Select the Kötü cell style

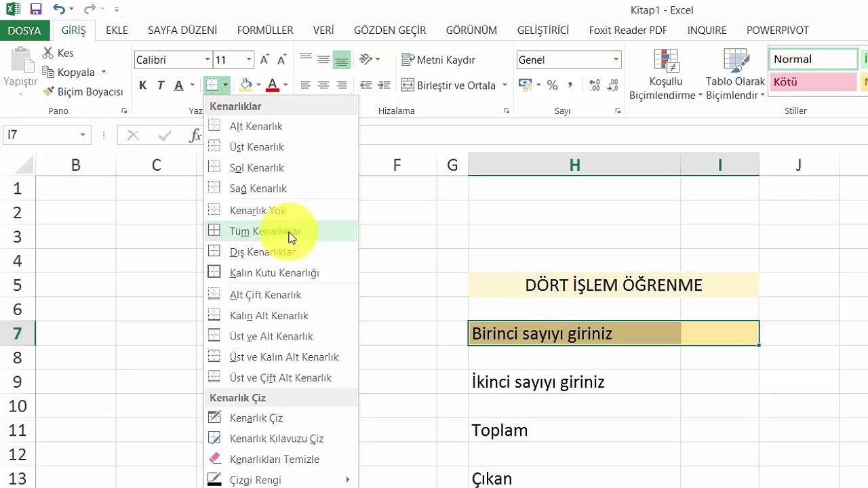(813, 82)
